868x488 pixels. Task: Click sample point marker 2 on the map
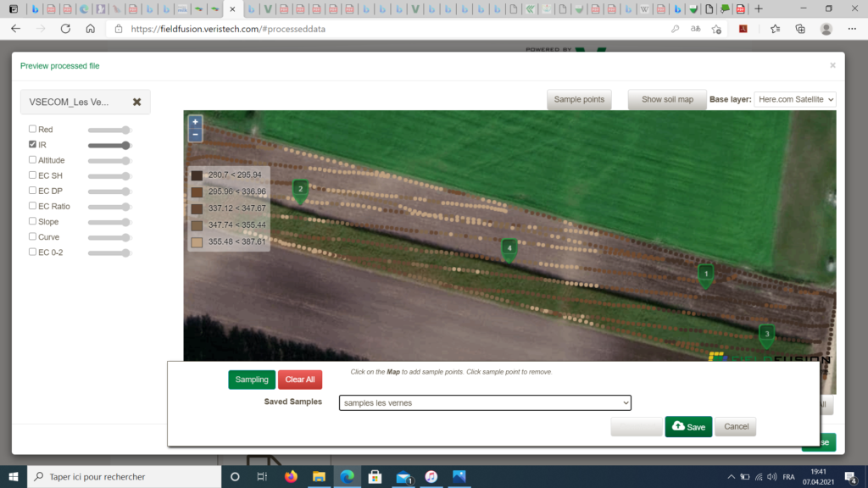point(300,189)
